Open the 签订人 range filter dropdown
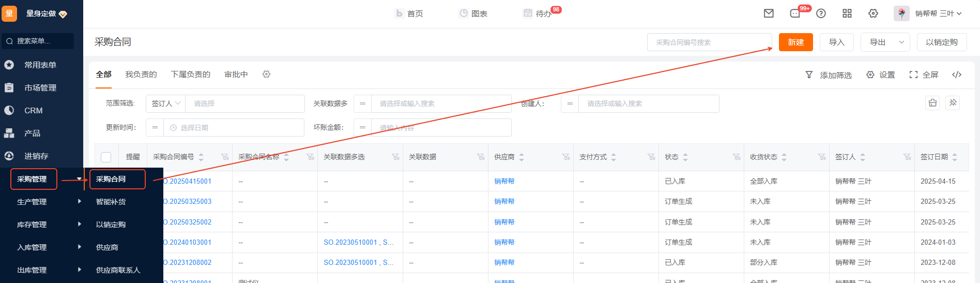This screenshot has height=283, width=980. click(165, 103)
